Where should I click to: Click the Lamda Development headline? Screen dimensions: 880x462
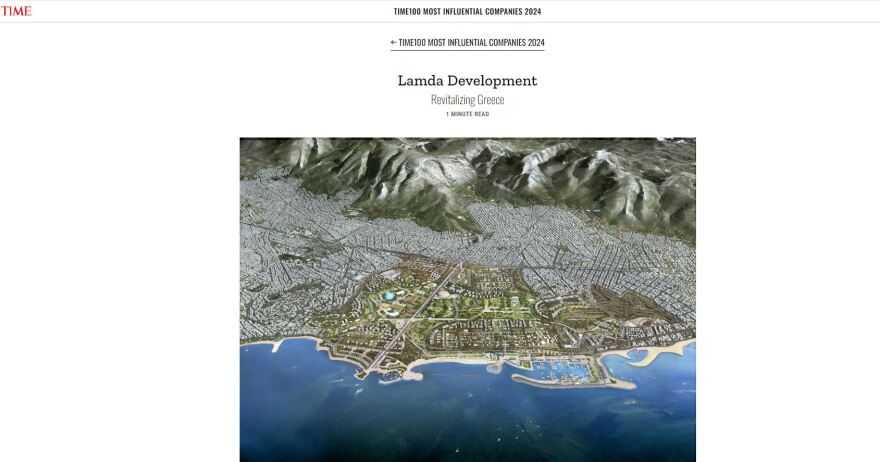[467, 80]
